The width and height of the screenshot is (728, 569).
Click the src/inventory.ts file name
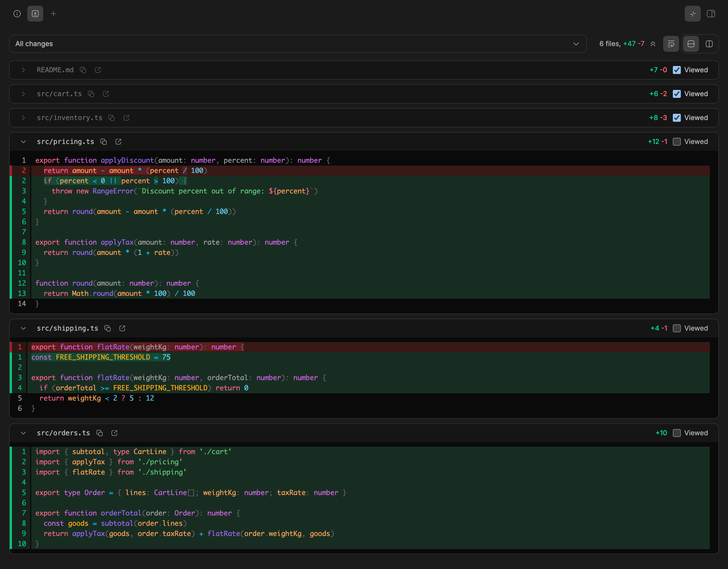coord(69,118)
